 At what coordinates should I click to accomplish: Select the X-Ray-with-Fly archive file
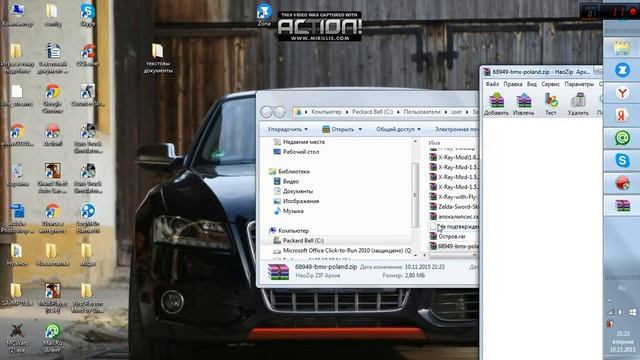coord(454,197)
